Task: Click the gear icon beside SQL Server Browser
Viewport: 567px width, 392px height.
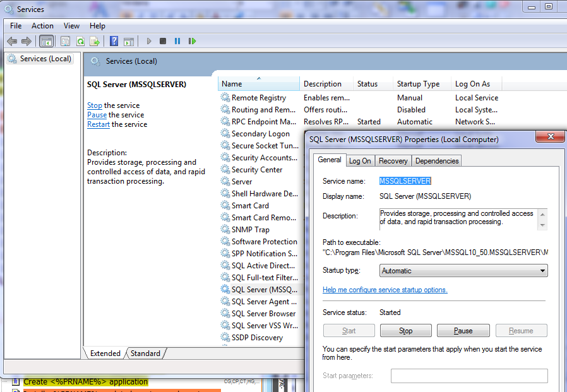Action: pyautogui.click(x=225, y=313)
